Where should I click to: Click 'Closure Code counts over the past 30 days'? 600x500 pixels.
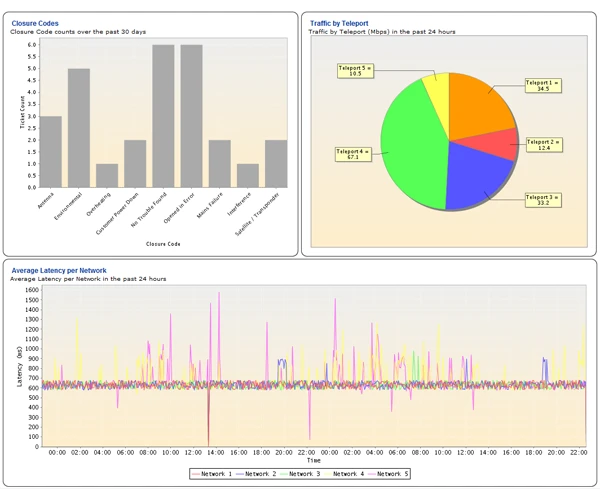click(78, 32)
